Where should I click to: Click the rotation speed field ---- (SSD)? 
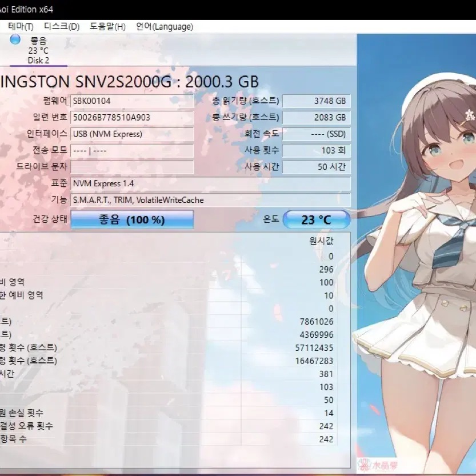(x=317, y=134)
